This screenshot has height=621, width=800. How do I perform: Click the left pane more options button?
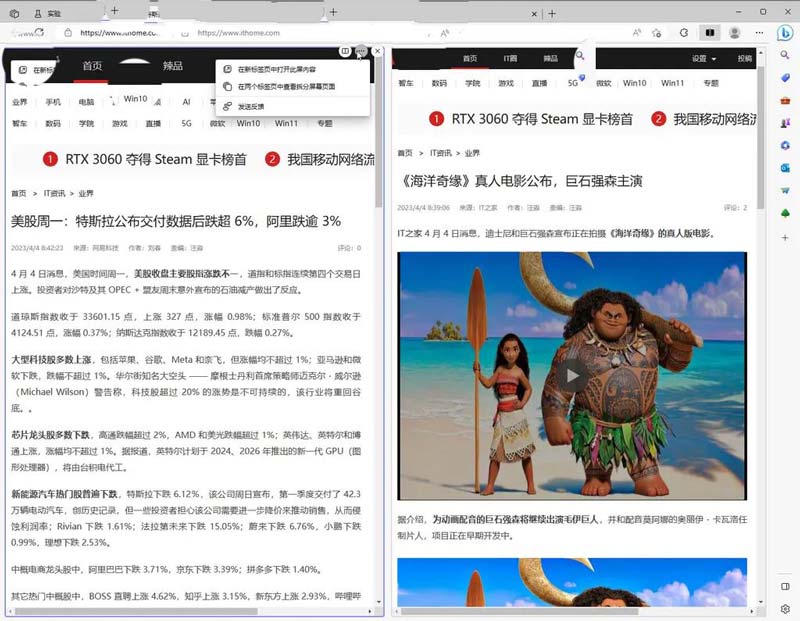pyautogui.click(x=361, y=51)
